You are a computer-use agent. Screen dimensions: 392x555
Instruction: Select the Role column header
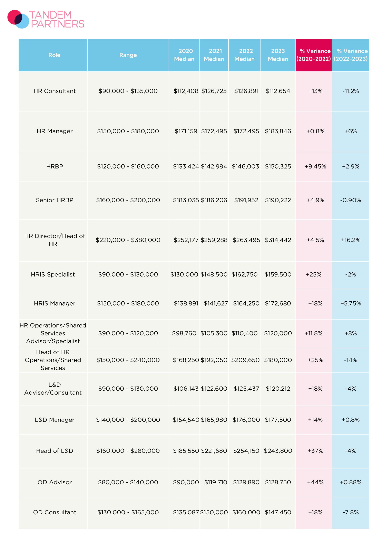coord(54,55)
